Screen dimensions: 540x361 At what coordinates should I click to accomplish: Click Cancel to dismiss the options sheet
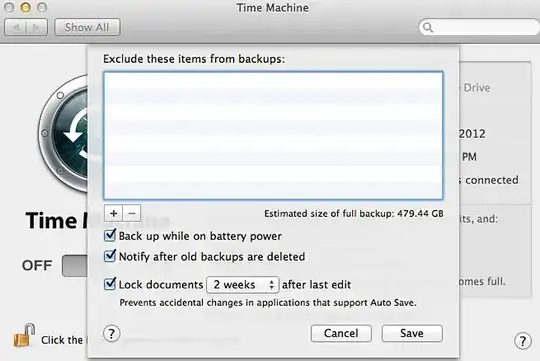point(341,333)
